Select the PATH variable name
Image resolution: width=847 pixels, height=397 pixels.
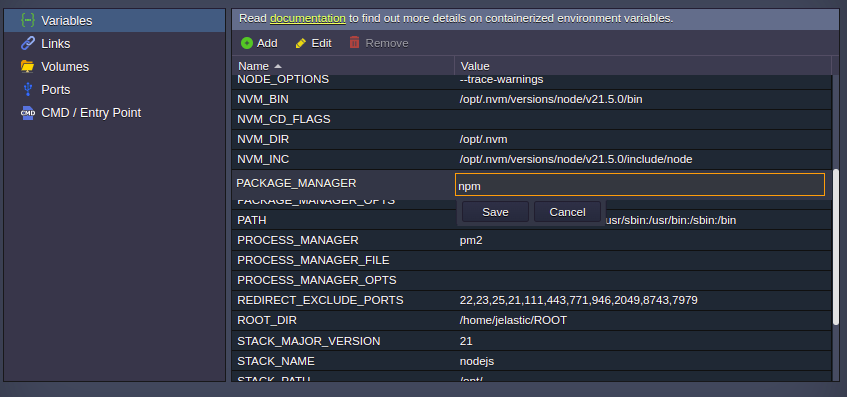tap(252, 220)
